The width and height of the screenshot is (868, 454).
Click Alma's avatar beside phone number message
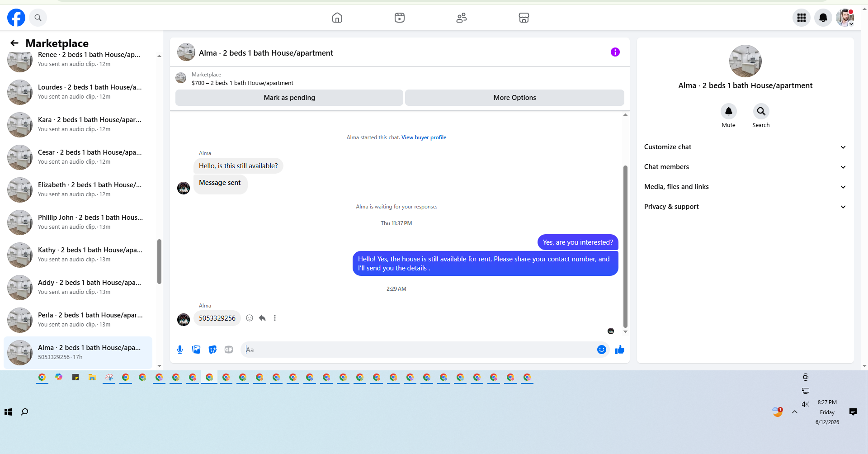coord(184,320)
